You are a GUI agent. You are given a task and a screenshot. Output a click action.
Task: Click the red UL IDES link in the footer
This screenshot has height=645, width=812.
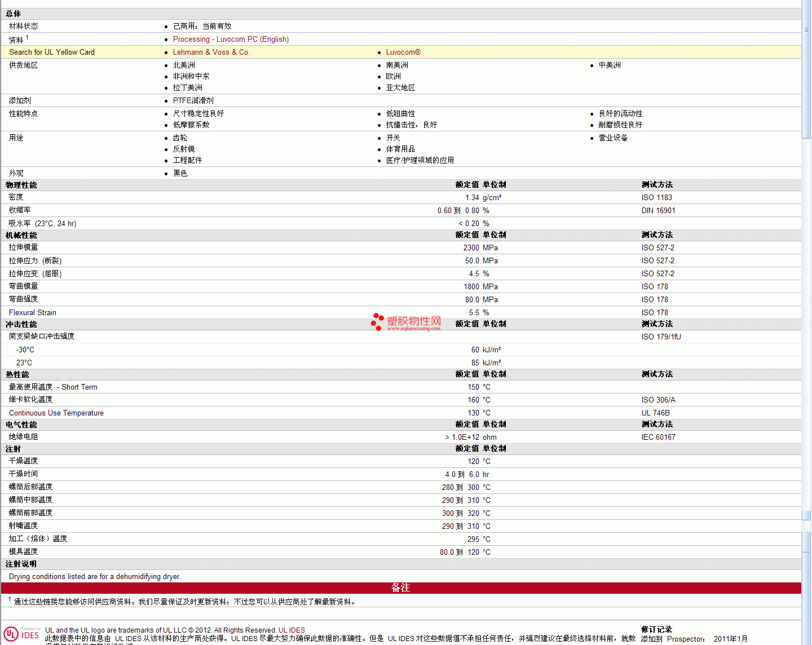coord(292,630)
